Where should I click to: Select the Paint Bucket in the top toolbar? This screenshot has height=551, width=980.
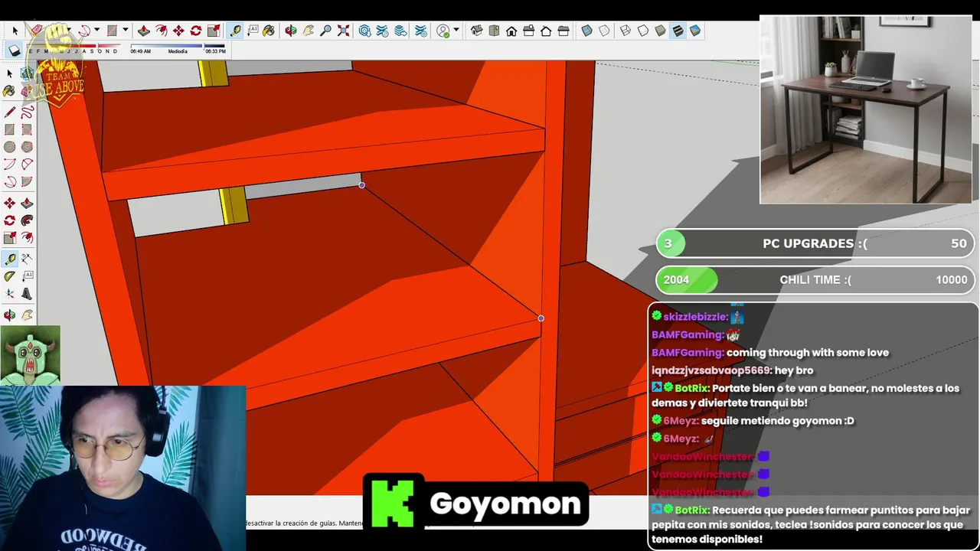269,31
